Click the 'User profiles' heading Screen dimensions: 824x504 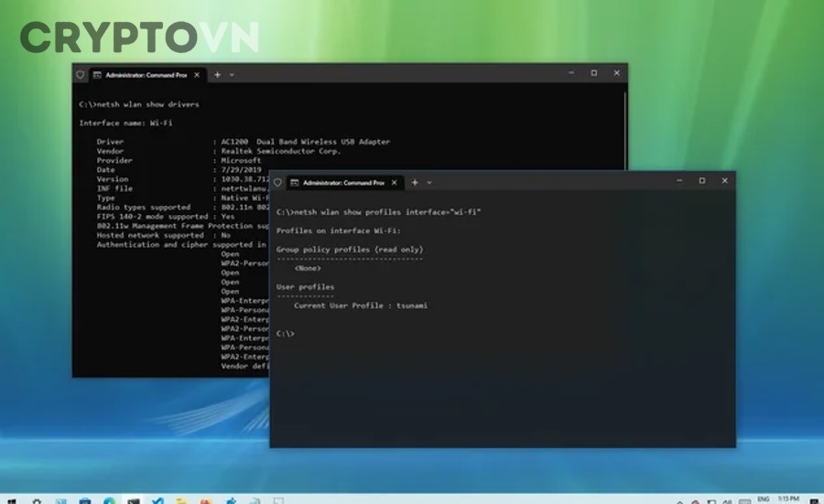[305, 286]
